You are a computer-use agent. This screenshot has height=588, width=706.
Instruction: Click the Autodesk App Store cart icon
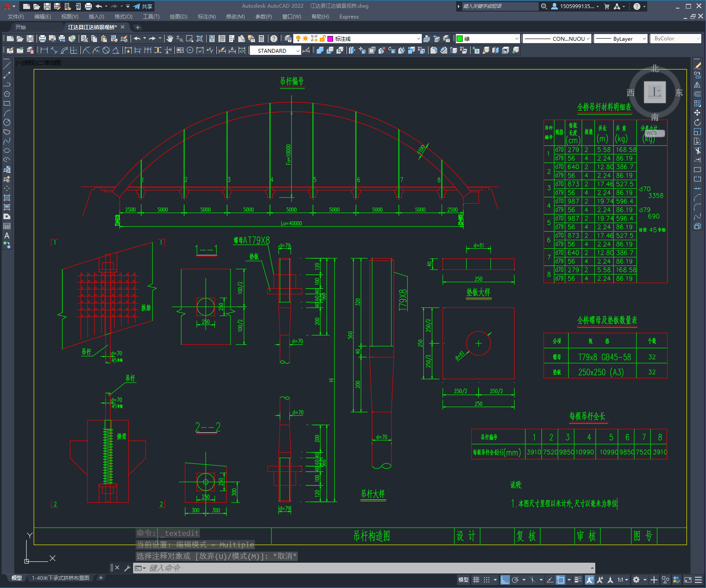[606, 6]
